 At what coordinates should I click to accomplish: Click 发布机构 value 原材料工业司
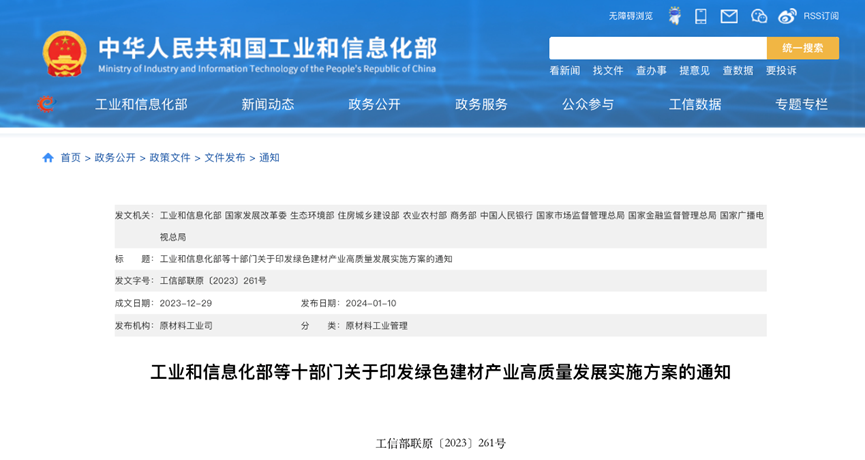pyautogui.click(x=186, y=326)
